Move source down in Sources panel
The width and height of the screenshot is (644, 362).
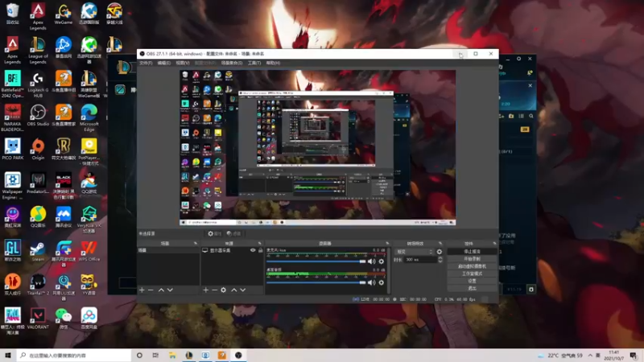pos(243,290)
